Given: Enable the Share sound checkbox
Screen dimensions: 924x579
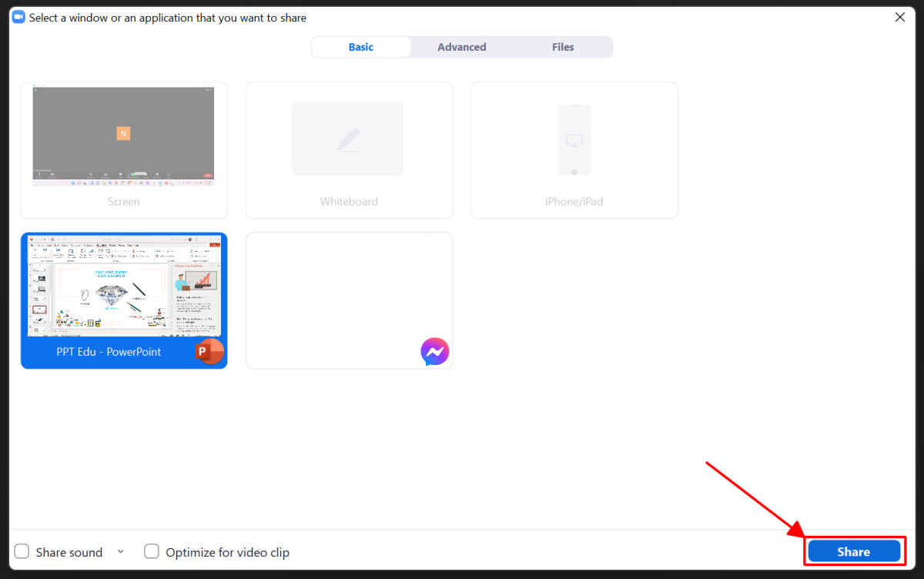Looking at the screenshot, I should point(22,551).
